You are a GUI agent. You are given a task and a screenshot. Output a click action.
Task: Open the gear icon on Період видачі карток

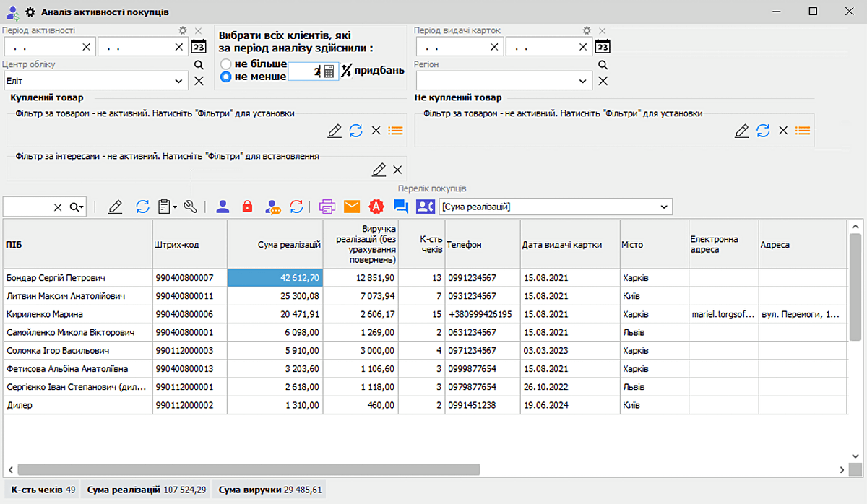click(586, 31)
